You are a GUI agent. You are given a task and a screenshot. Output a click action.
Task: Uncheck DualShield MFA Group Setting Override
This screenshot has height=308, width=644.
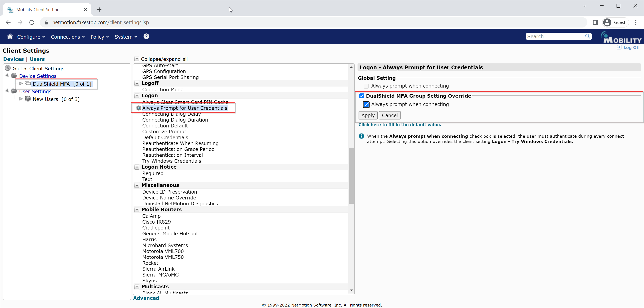tap(362, 96)
